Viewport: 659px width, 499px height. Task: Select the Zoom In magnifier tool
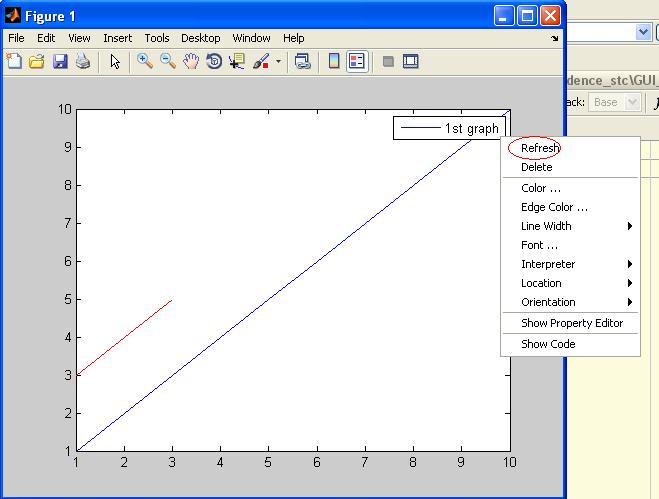pyautogui.click(x=145, y=61)
